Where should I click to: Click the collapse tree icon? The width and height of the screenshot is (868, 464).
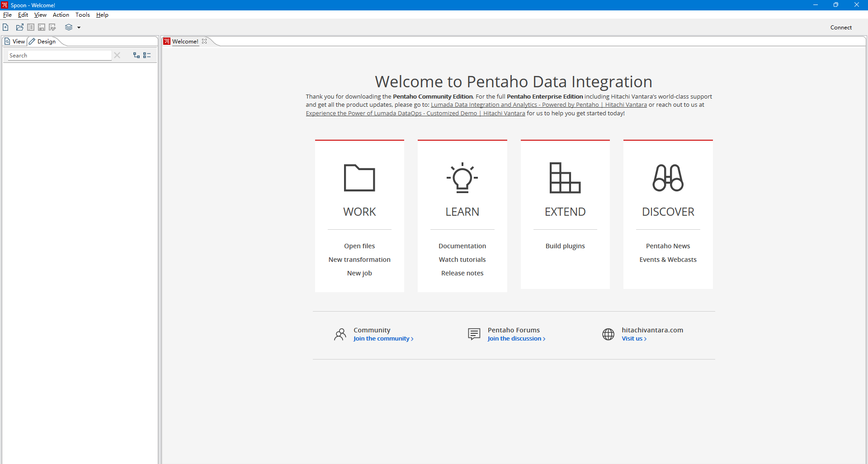pos(147,55)
